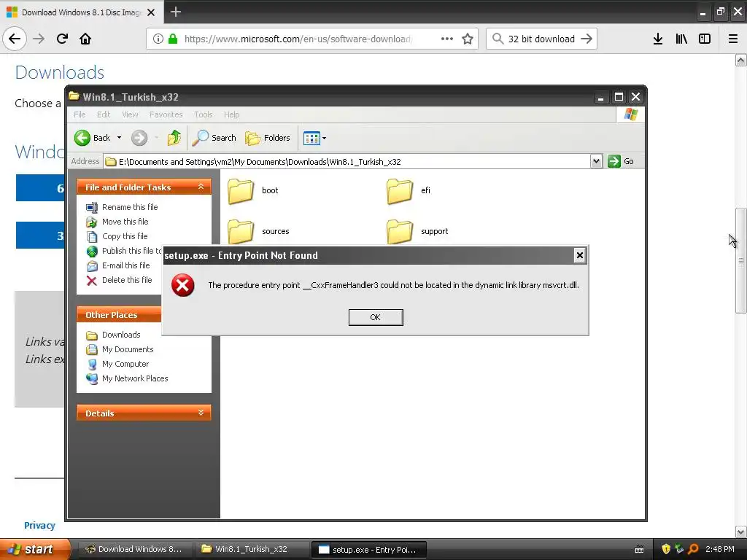Open the Views dropdown button
Viewport: 747px width, 560px height.
[314, 138]
